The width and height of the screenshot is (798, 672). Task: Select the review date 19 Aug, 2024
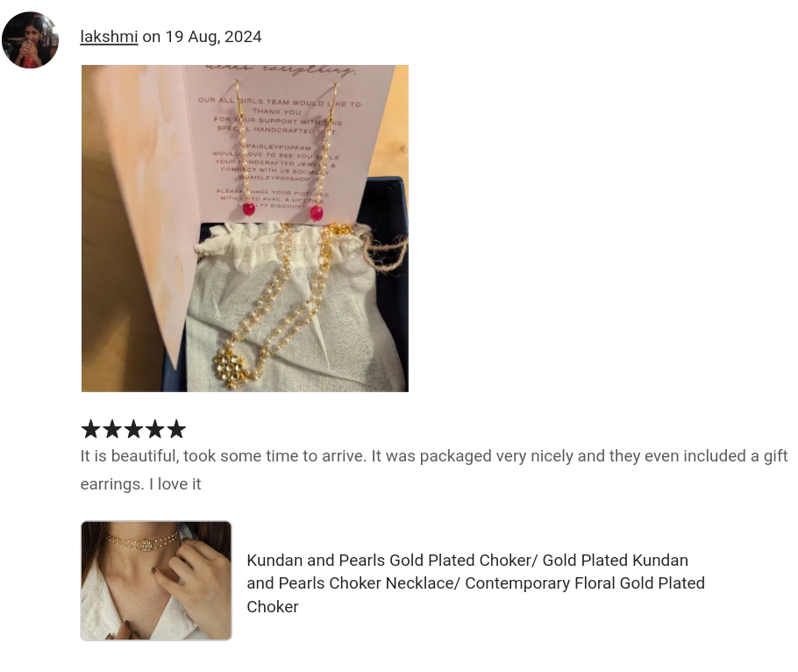click(213, 37)
